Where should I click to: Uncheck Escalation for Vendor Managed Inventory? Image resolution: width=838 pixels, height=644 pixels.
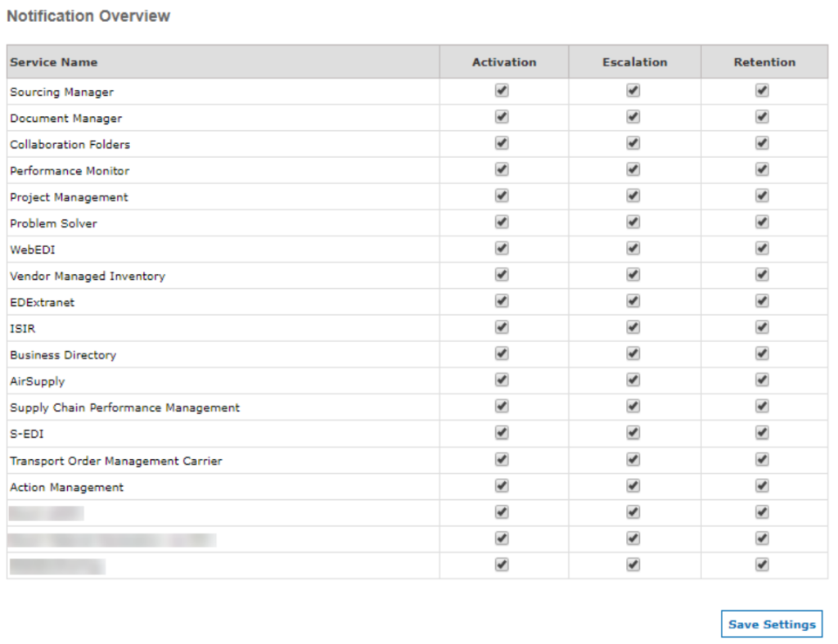coord(633,275)
